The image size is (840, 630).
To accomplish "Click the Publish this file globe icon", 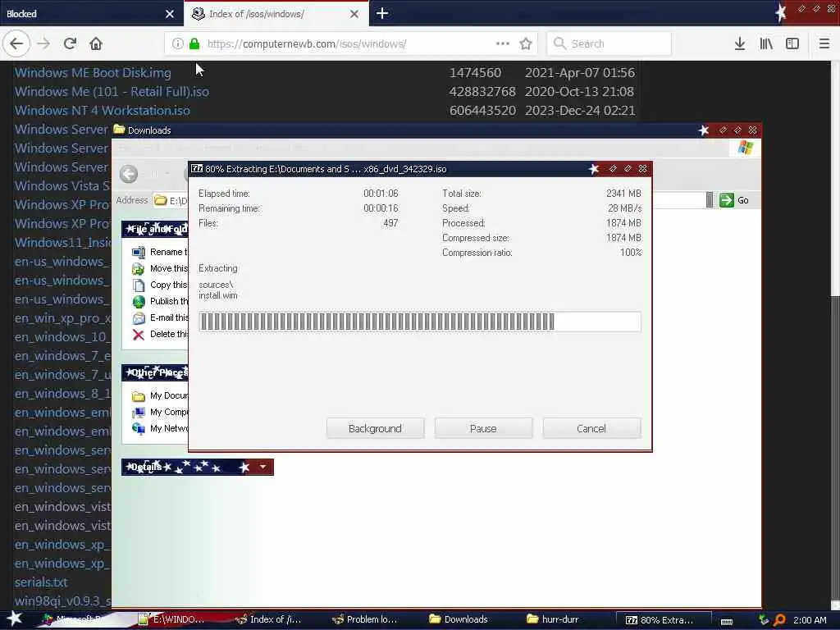I will (138, 302).
